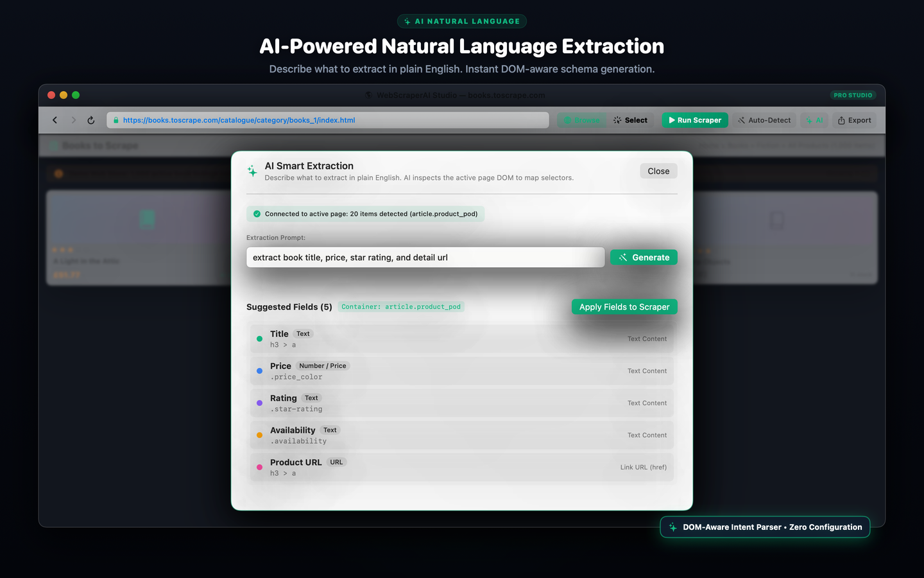Click the DOM-Aware Intent Parser badge
This screenshot has width=924, height=578.
(765, 527)
